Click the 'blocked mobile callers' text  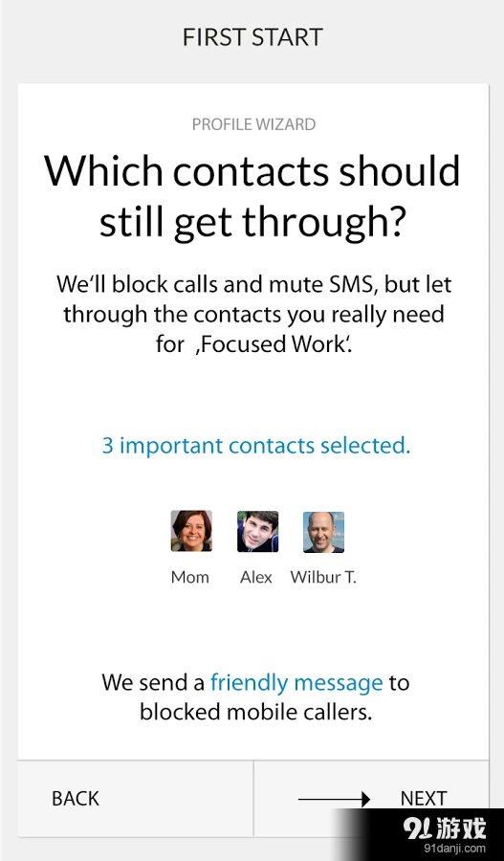pos(256,712)
